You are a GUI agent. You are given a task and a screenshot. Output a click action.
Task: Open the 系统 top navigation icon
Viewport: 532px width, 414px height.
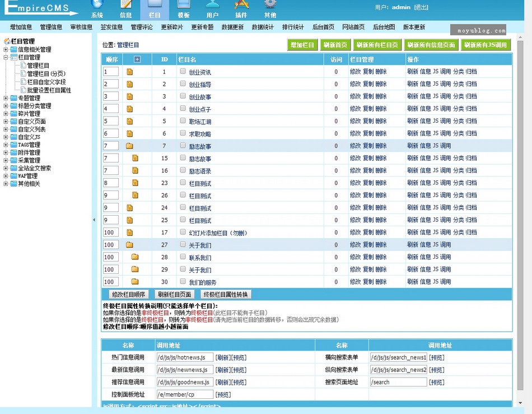[x=97, y=10]
